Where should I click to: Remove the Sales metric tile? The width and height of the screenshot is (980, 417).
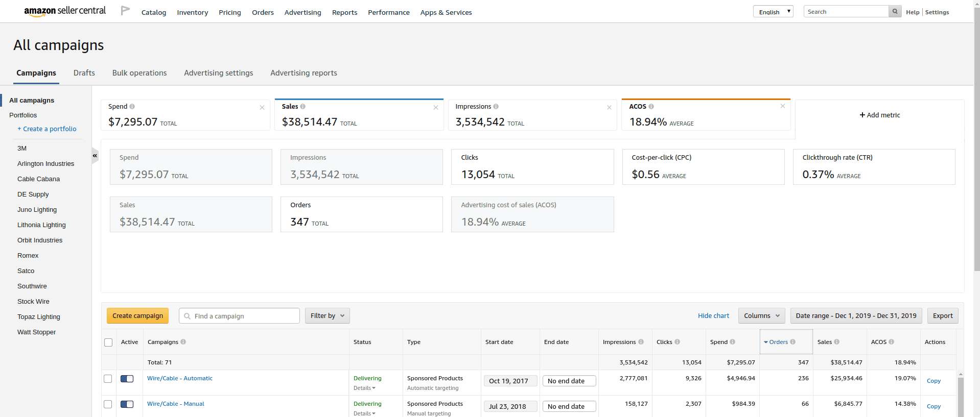pyautogui.click(x=436, y=107)
